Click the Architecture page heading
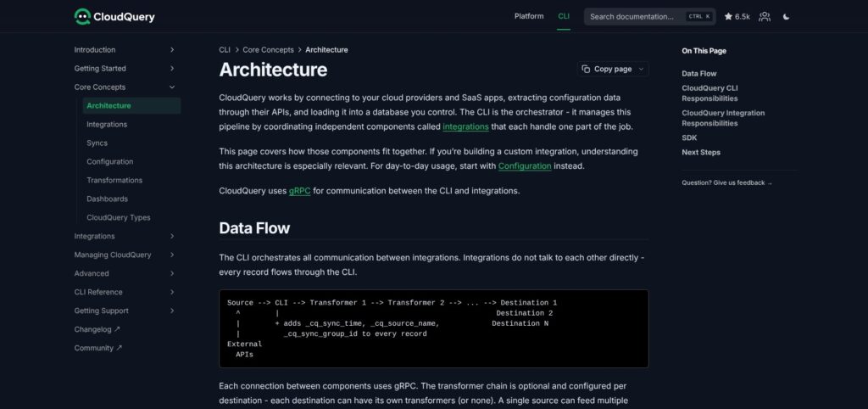This screenshot has width=868, height=409. [273, 70]
